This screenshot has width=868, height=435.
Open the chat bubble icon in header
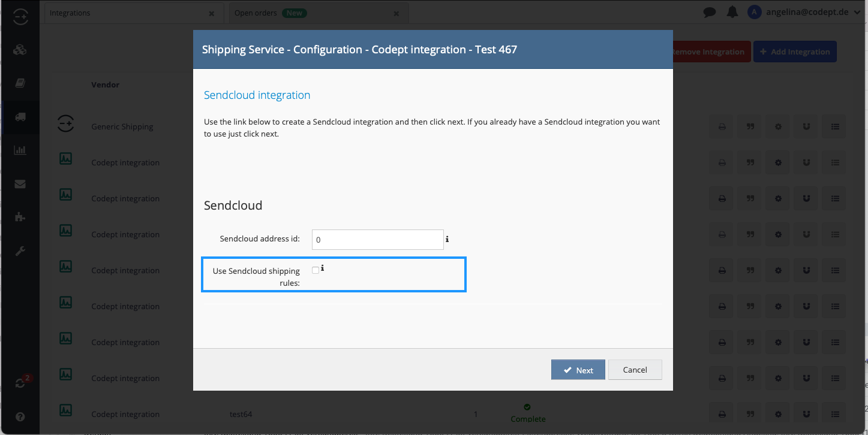click(710, 13)
